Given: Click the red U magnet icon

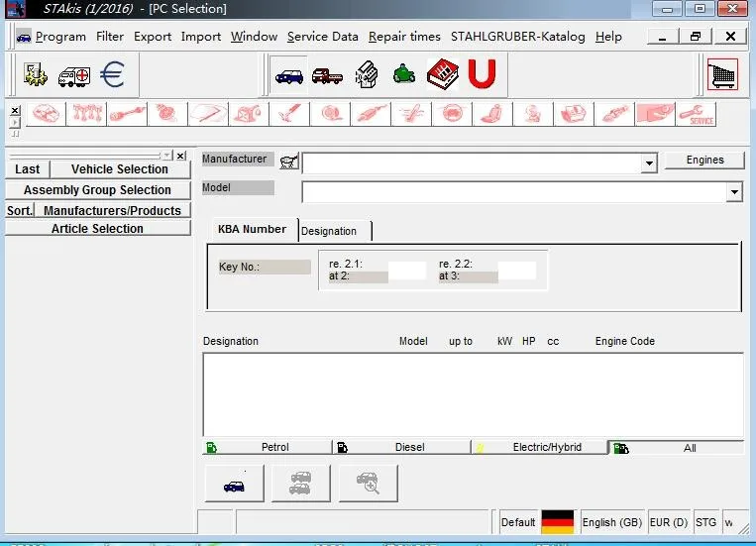Looking at the screenshot, I should click(x=482, y=73).
